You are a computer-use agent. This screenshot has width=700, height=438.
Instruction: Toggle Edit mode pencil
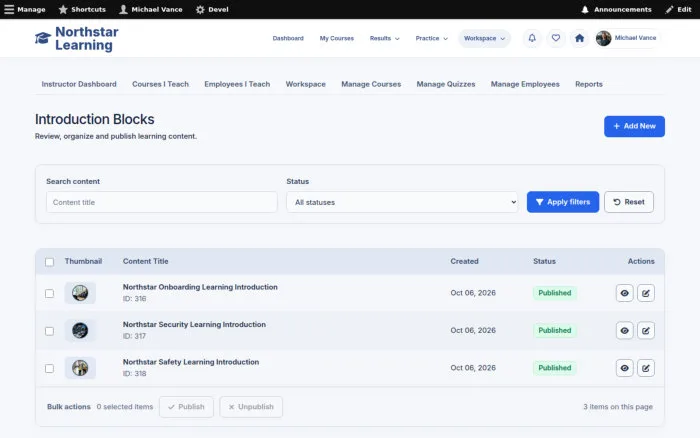coord(678,9)
